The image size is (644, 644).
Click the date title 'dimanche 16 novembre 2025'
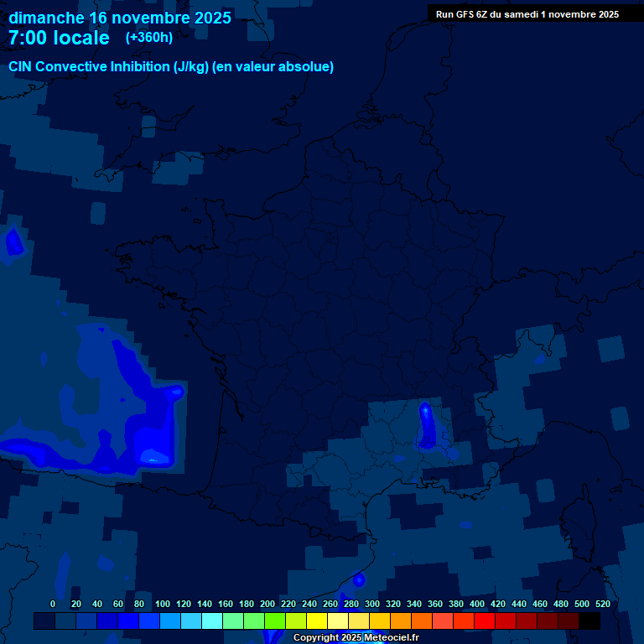coord(120,18)
